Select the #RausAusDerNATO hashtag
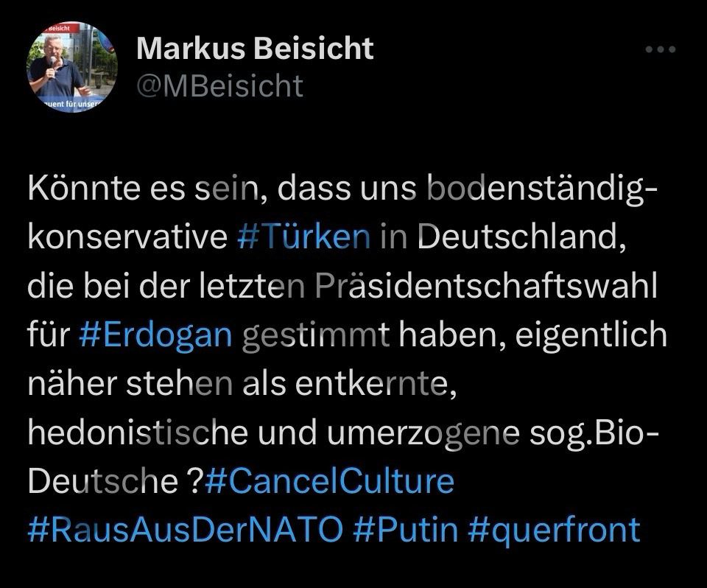707x588 pixels. click(185, 531)
